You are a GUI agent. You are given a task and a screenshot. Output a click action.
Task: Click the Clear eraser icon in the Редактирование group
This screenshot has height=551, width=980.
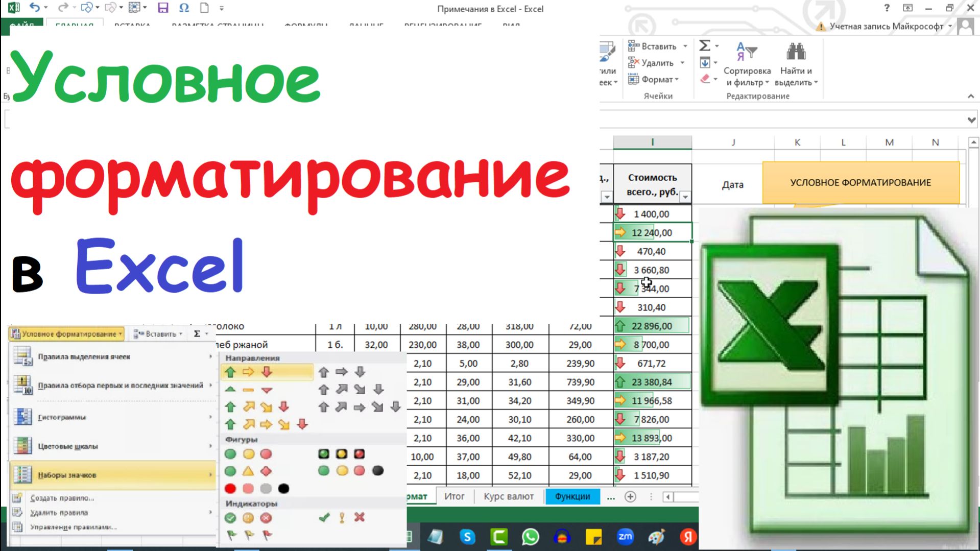705,79
